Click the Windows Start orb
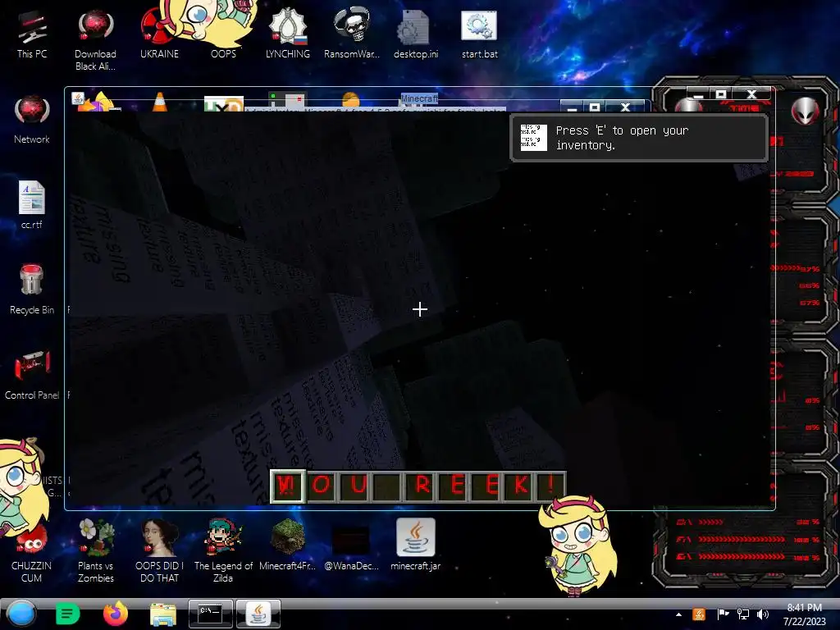 pyautogui.click(x=21, y=614)
